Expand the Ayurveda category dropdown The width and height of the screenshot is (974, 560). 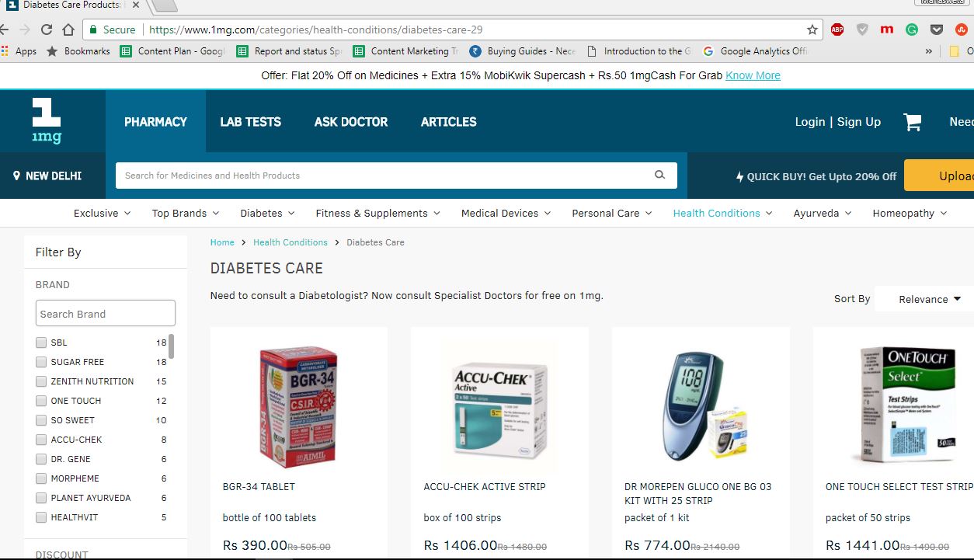tap(823, 213)
